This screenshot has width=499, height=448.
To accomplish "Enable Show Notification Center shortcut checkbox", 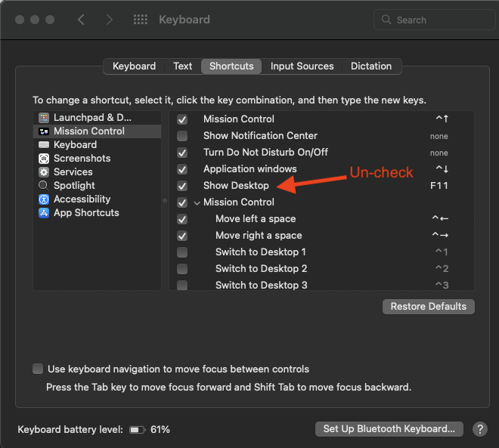I will pyautogui.click(x=182, y=136).
